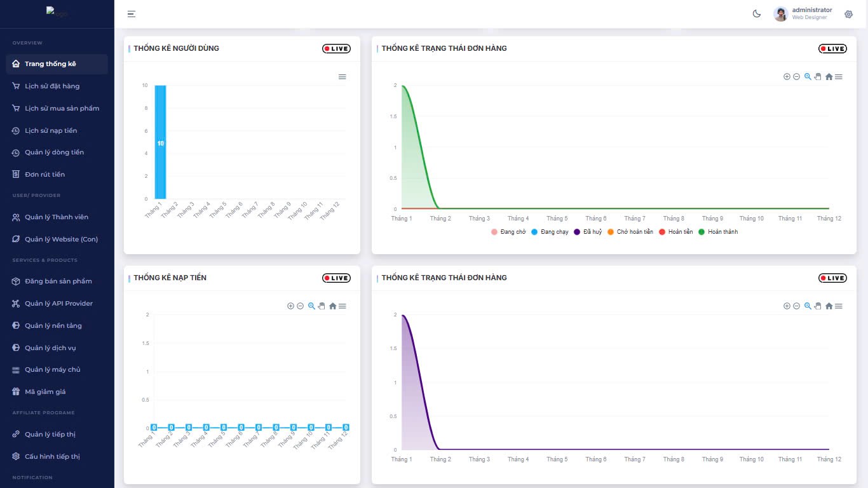868x488 pixels.
Task: Click gear icon beside Cấu hình tiếp thị
Action: 17,456
